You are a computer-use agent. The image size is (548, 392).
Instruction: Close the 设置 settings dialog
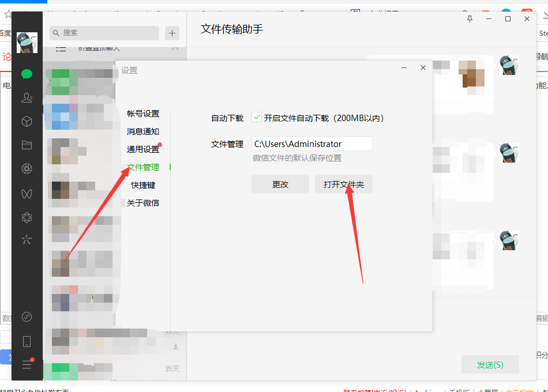click(x=423, y=68)
